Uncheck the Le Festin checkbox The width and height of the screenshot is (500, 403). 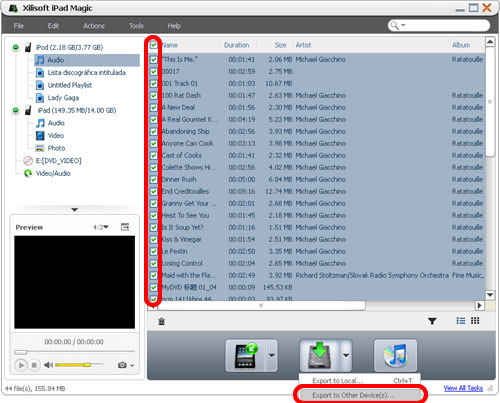point(153,251)
